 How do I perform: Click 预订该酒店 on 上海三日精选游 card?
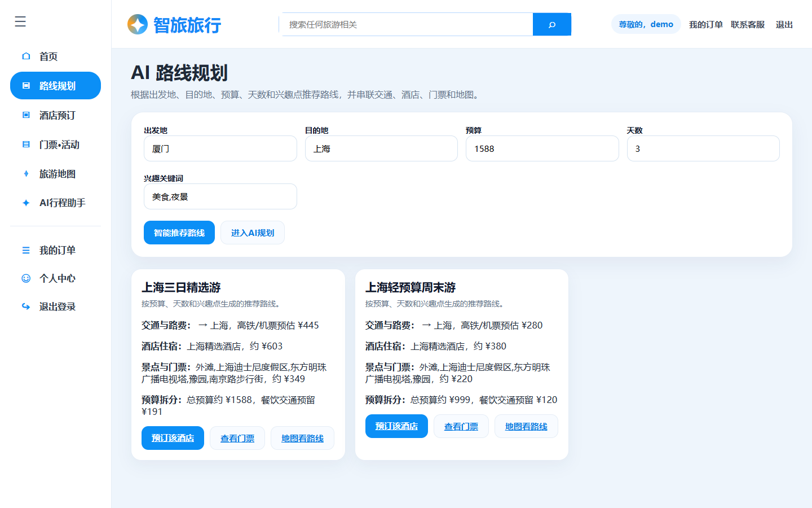[x=173, y=438]
